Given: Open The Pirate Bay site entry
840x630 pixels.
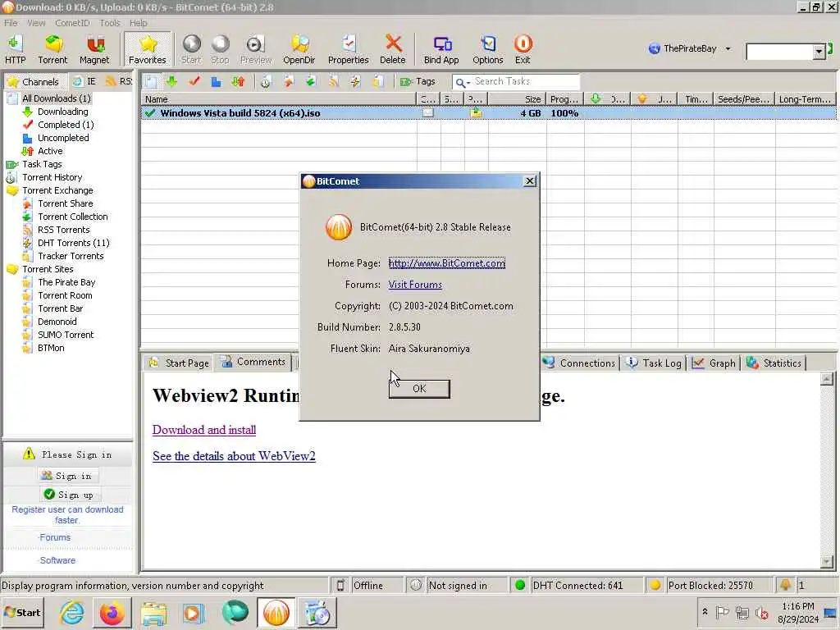Looking at the screenshot, I should [66, 282].
